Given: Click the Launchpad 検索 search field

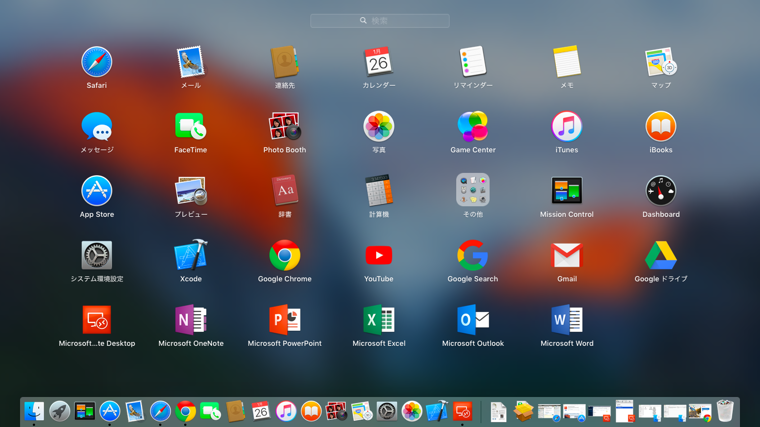Looking at the screenshot, I should coord(380,21).
